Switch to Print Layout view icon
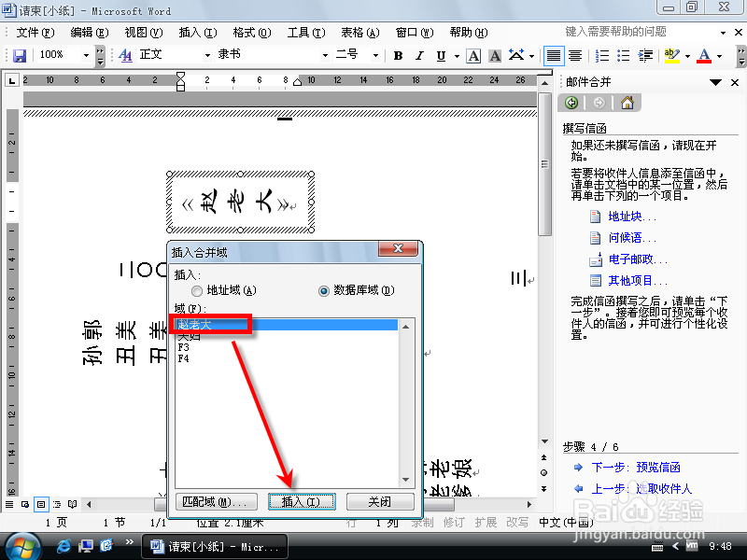Viewport: 747px width, 560px height. click(41, 504)
